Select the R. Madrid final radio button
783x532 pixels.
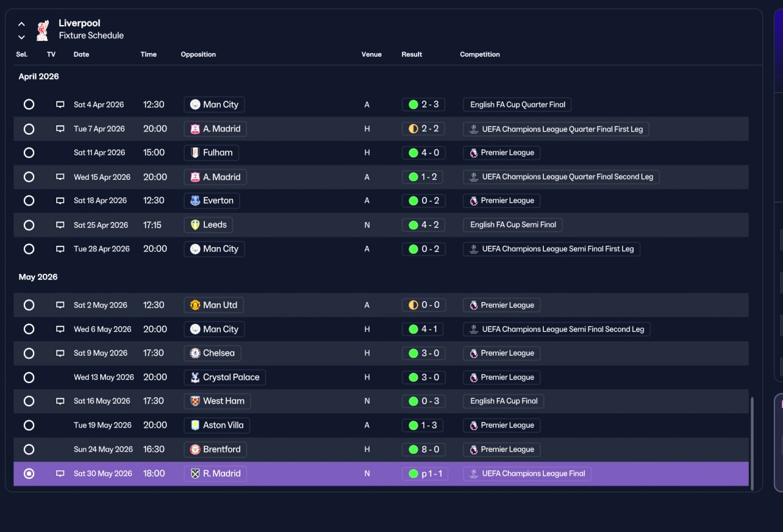coord(29,473)
